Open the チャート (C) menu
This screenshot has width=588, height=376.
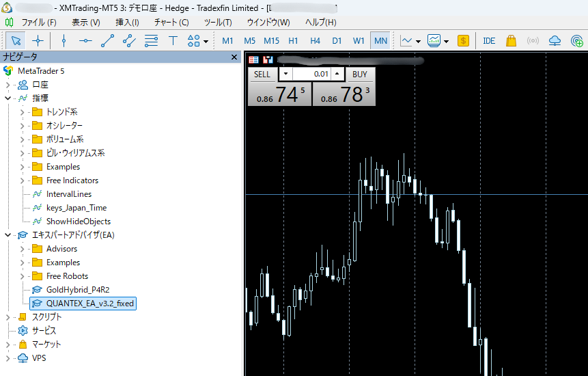[x=171, y=22]
